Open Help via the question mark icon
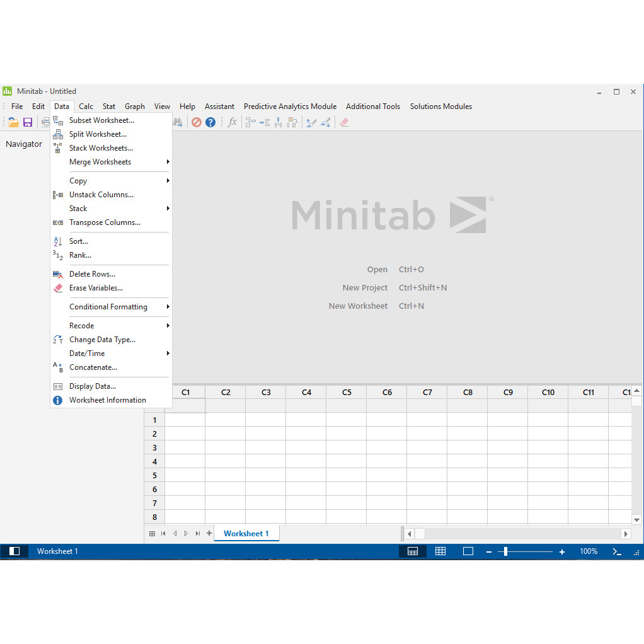 click(210, 122)
